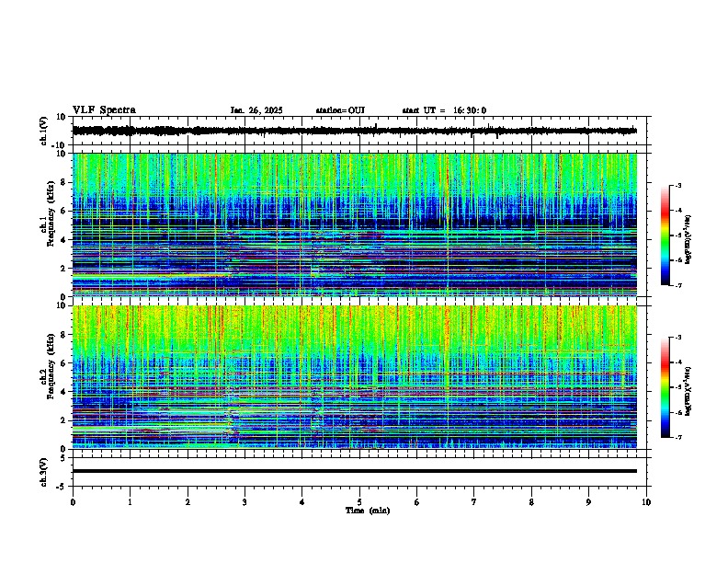Screen dimensions: 728x563
Task: Click the ch.1 color bar log(PSD) label
Action: point(688,239)
